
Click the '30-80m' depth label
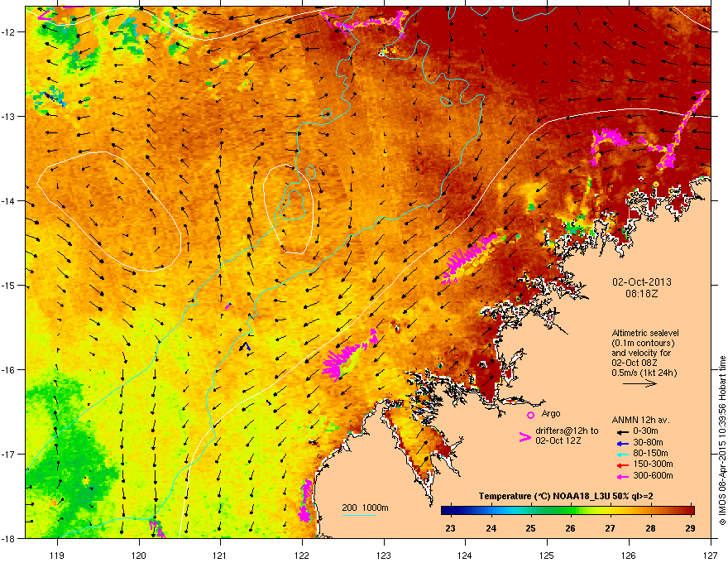click(x=648, y=442)
